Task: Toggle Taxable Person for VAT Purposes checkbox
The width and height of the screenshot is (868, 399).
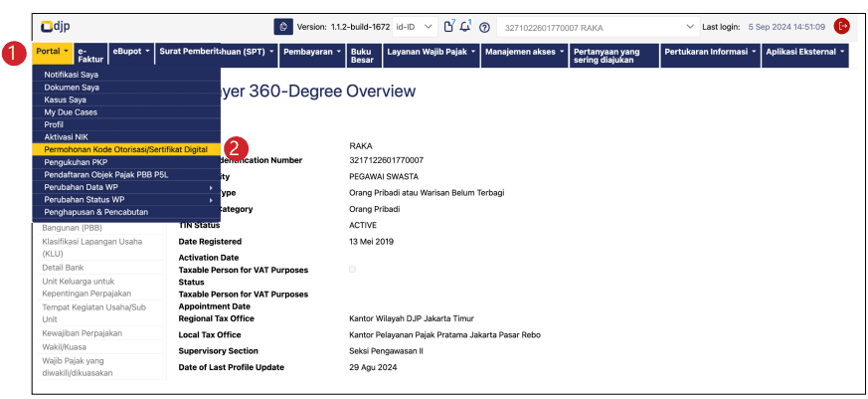Action: 352,270
